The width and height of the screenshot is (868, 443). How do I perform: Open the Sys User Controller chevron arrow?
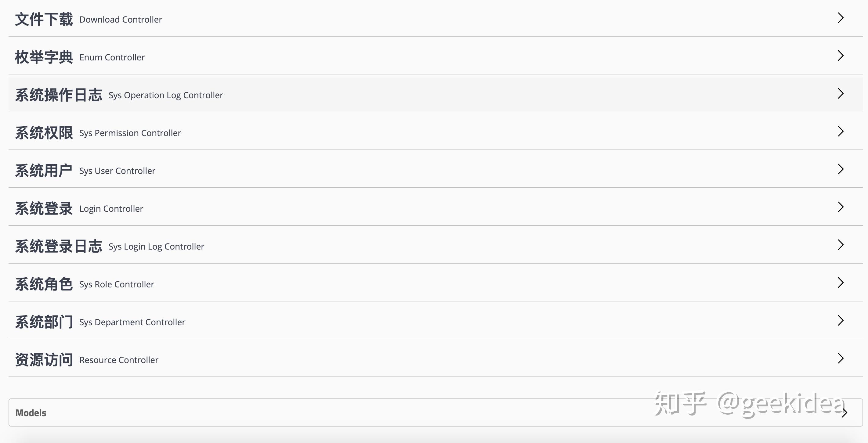coord(841,169)
